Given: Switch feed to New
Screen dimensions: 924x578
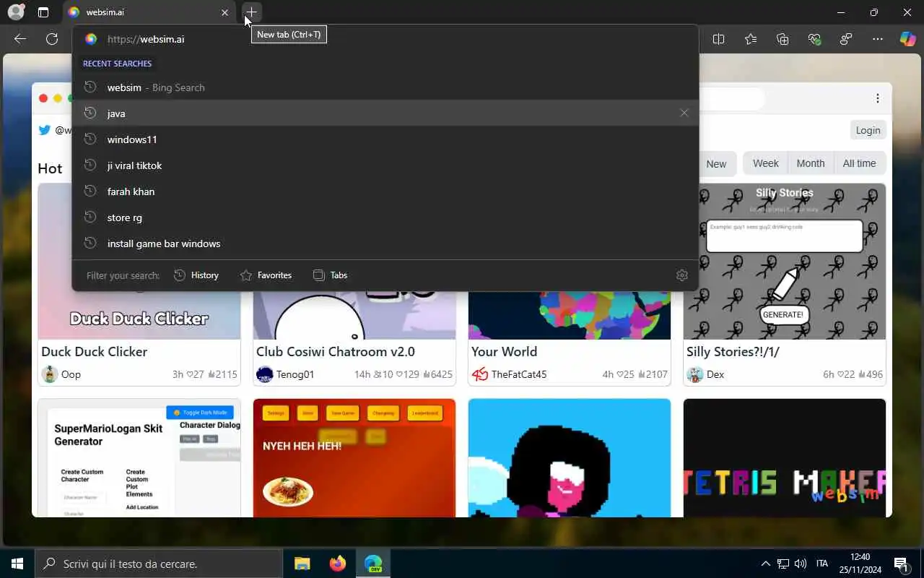Looking at the screenshot, I should pyautogui.click(x=716, y=164).
